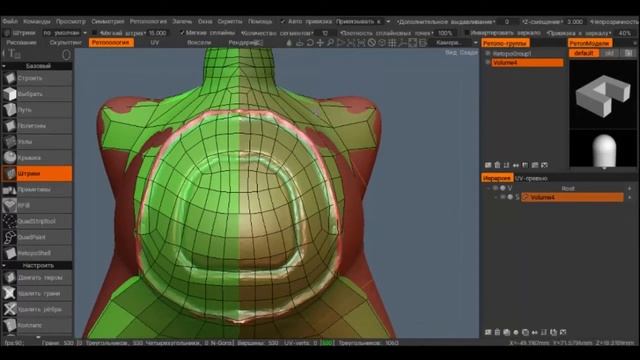Select the Коллапс tool
Screen dimensions: 640x360
pyautogui.click(x=37, y=325)
